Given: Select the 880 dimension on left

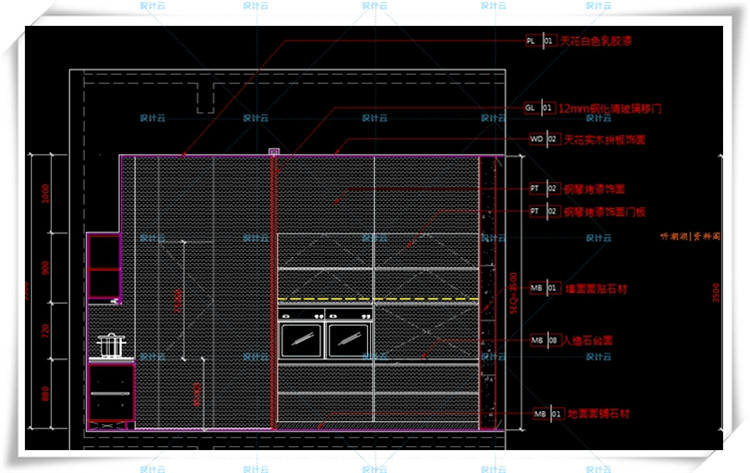Looking at the screenshot, I should click(45, 394).
